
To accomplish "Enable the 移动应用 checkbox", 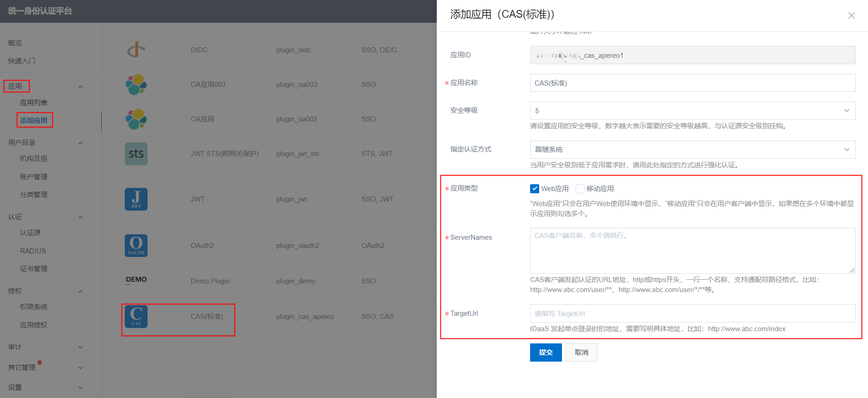I will (x=580, y=189).
